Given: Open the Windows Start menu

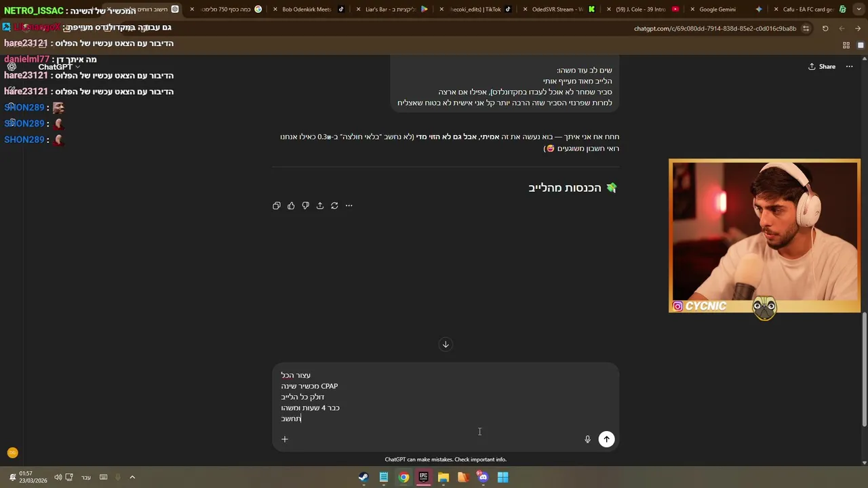Looking at the screenshot, I should pos(502,477).
